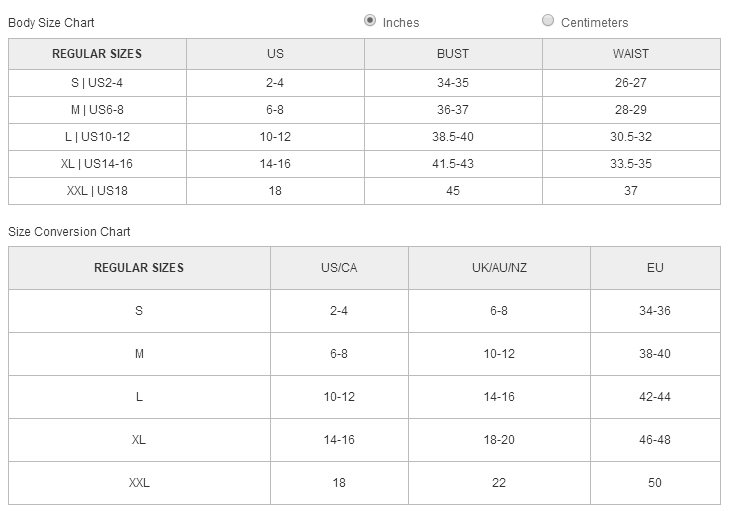Click the M | US6-8 row label
Image resolution: width=732 pixels, height=511 pixels.
click(x=97, y=110)
